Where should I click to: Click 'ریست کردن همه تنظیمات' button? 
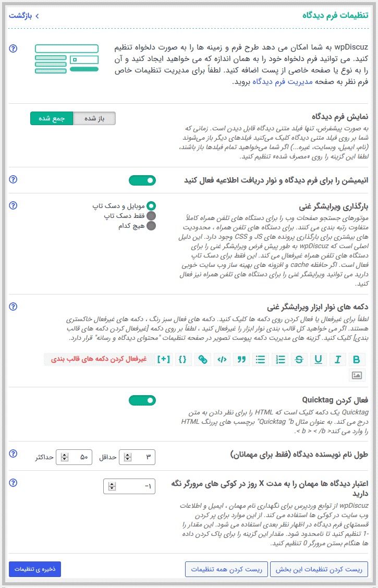(x=226, y=569)
